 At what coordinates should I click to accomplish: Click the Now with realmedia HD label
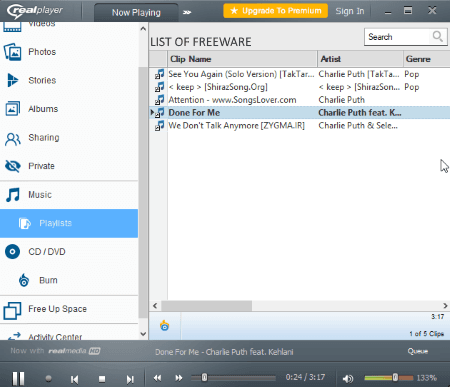pyautogui.click(x=55, y=351)
